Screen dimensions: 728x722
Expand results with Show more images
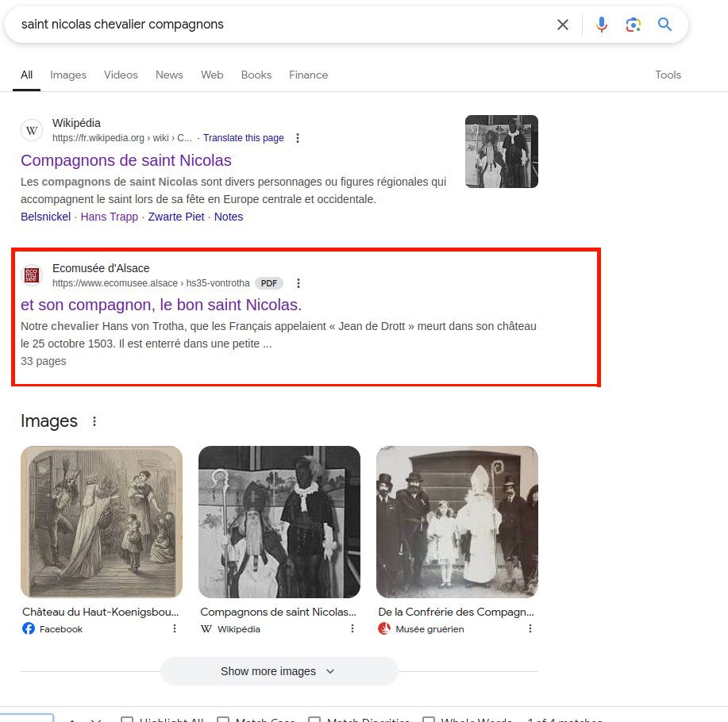pos(279,671)
